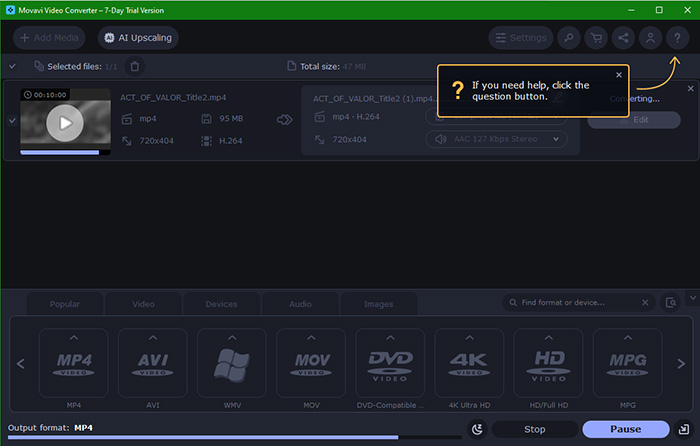
Task: Click the Output format: MP4 label
Action: (x=50, y=428)
